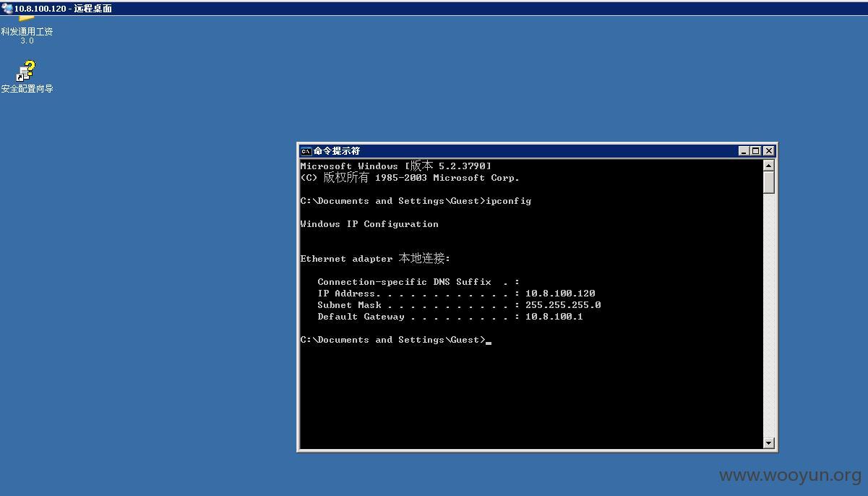Close the 命令提示符 window

[x=768, y=151]
